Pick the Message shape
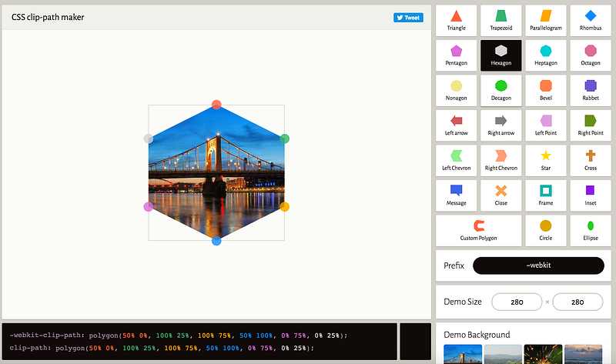 pos(456,195)
